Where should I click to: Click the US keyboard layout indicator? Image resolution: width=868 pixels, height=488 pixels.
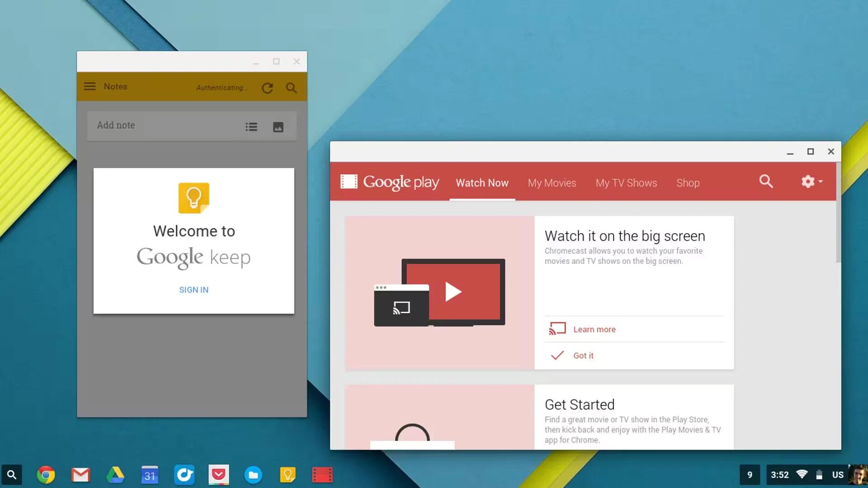(838, 475)
